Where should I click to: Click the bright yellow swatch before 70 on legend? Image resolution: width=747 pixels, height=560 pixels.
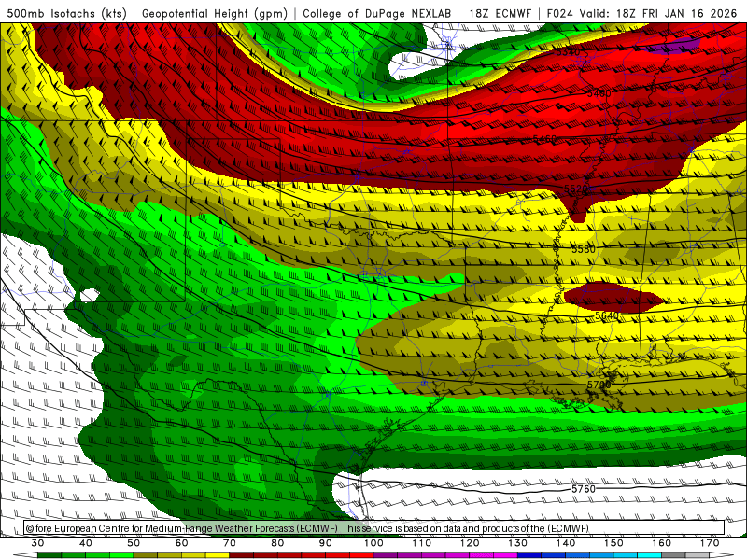coord(218,555)
